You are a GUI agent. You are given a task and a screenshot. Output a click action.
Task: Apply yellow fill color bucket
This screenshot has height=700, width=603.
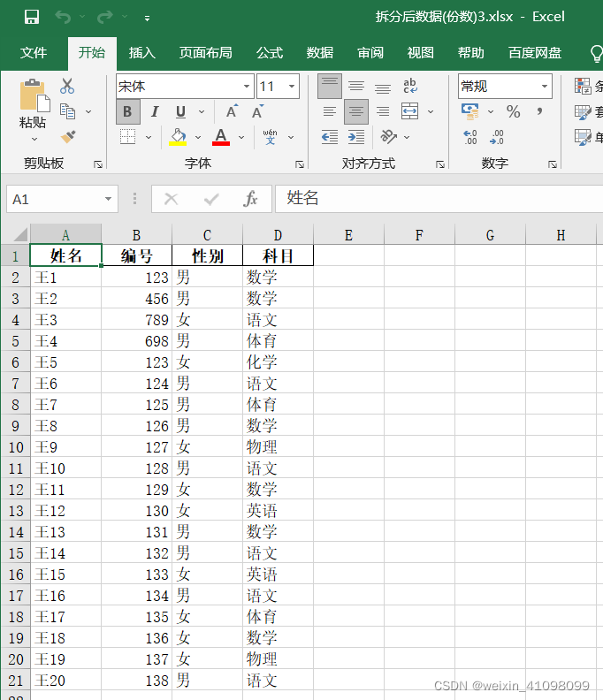coord(178,137)
